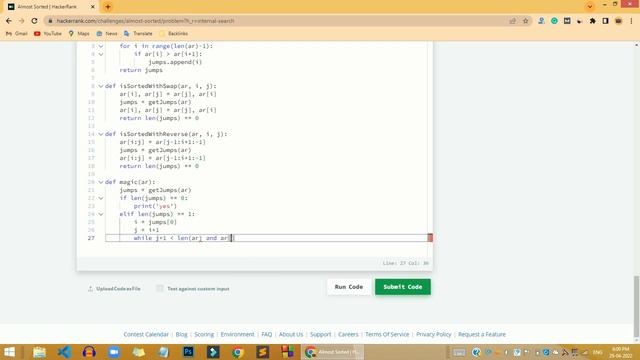Open the Environment footer link

(238, 334)
